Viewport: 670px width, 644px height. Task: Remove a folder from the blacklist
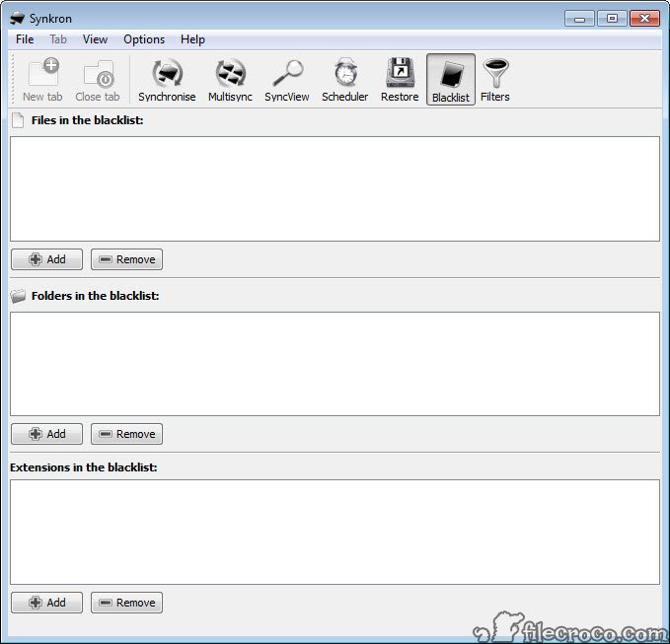coord(126,434)
